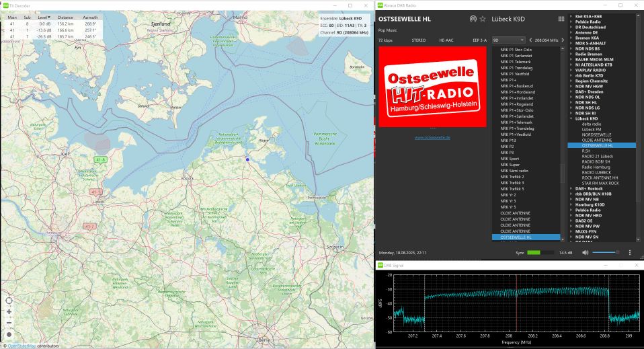The height and width of the screenshot is (349, 644).
Task: Open the www.ostseewelle.de link
Action: [432, 137]
